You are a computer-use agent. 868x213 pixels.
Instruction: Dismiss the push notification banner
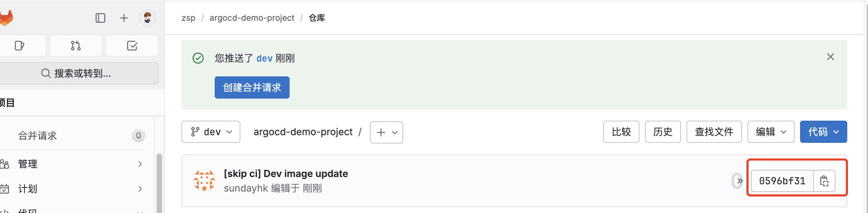click(831, 57)
